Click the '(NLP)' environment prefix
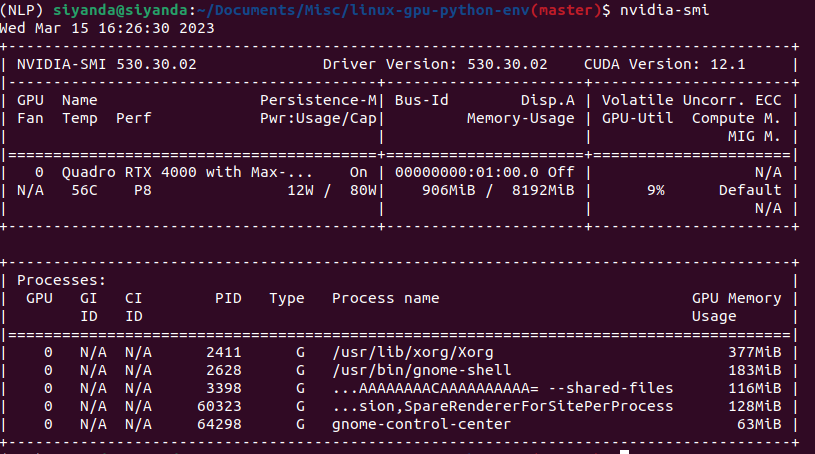Image resolution: width=815 pixels, height=454 pixels. pyautogui.click(x=21, y=10)
